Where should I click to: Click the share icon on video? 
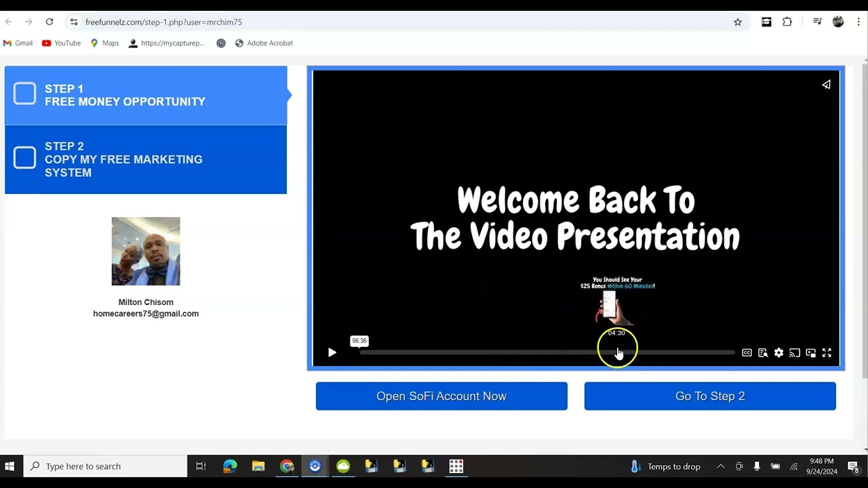(x=826, y=85)
